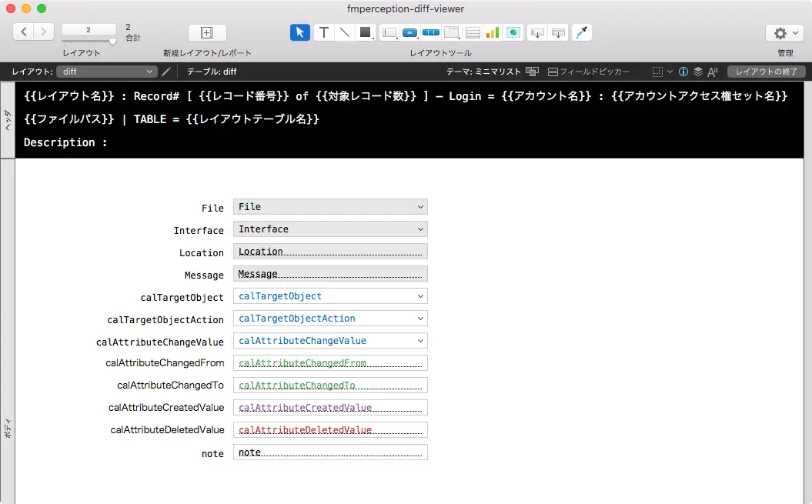Open the change theme icon

(x=533, y=72)
